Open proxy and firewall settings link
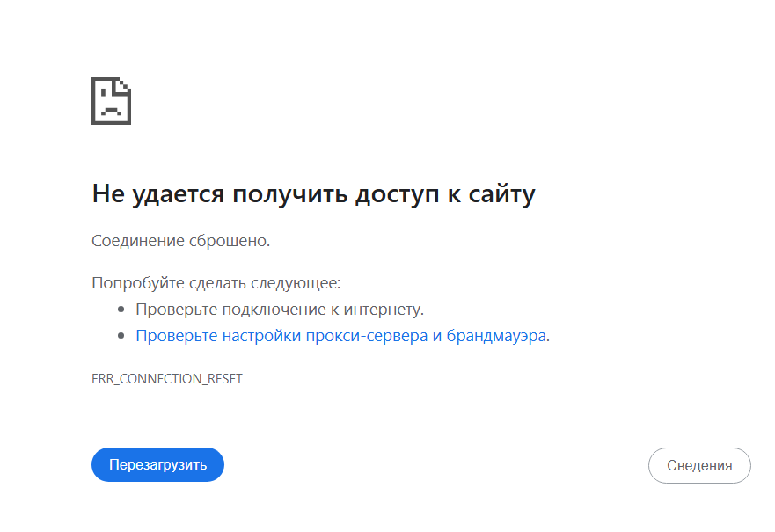 coord(341,335)
